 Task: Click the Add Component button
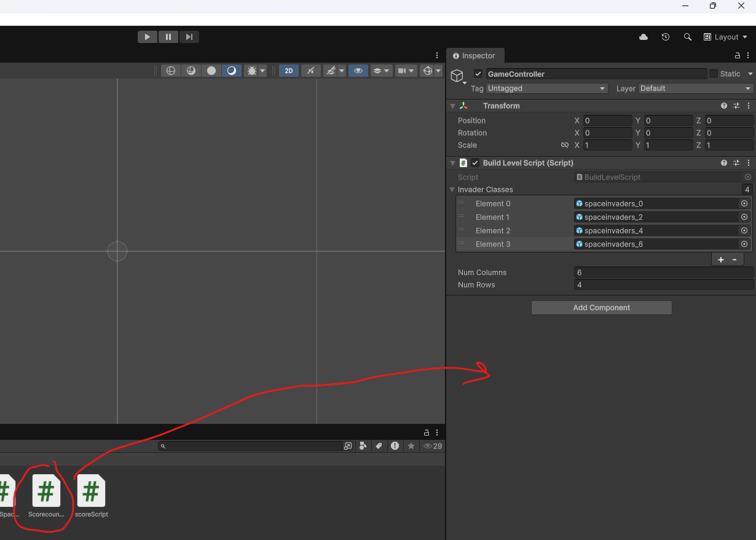pos(601,308)
